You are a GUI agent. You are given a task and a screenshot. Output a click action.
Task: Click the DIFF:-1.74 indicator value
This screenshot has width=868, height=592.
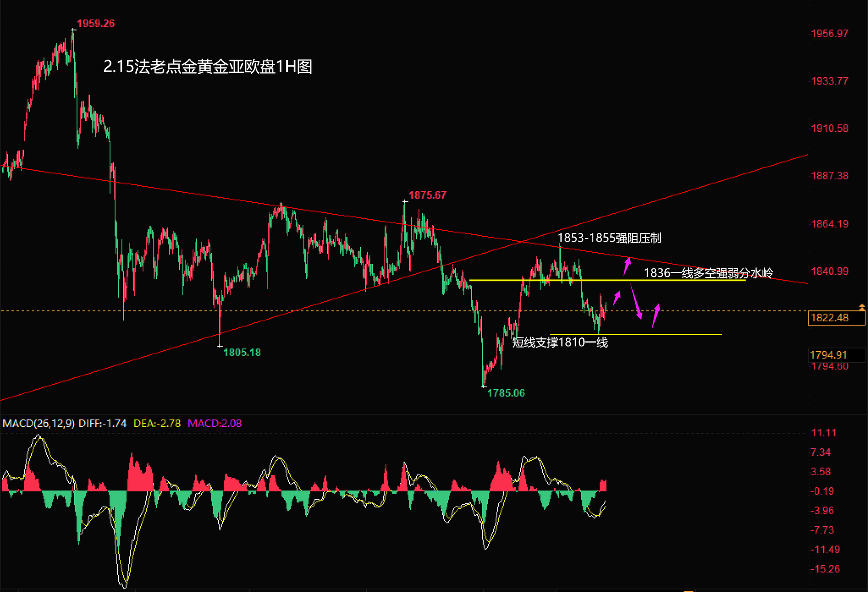click(x=102, y=423)
